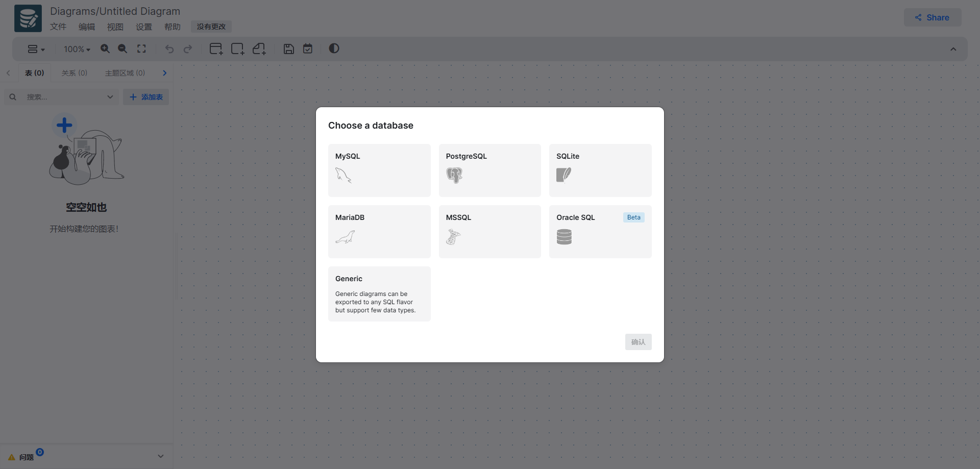The image size is (980, 469).
Task: Select the MySQL database option
Action: coord(379,170)
